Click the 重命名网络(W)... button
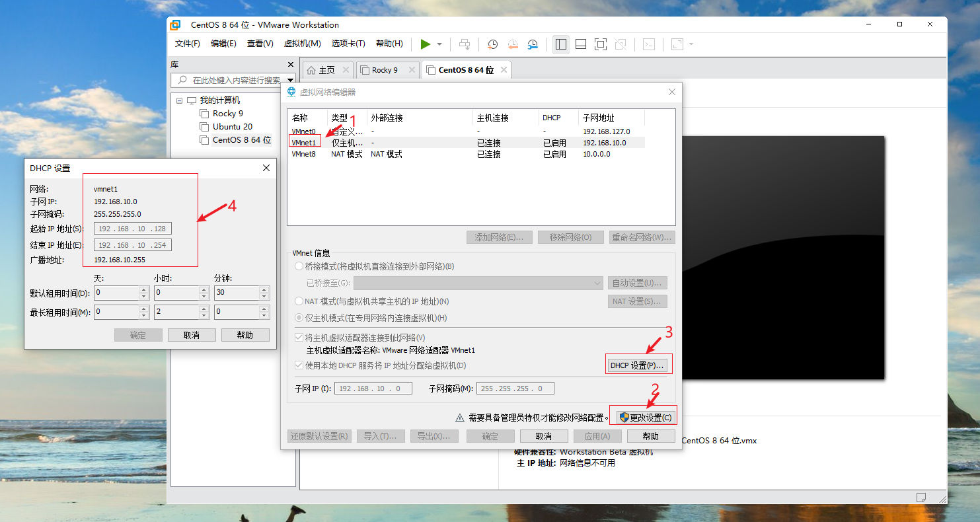 pyautogui.click(x=642, y=237)
